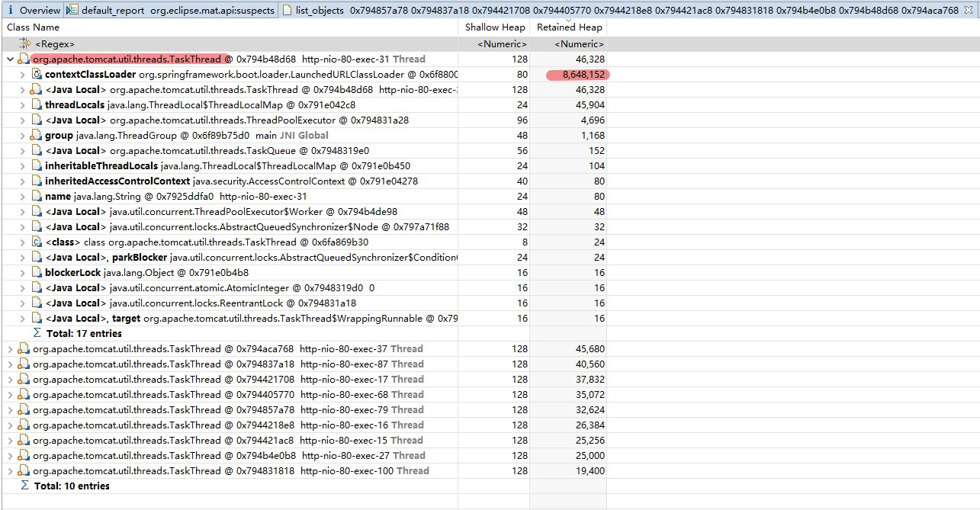Expand the ThreadPoolExecutor$Worker entry

click(23, 212)
